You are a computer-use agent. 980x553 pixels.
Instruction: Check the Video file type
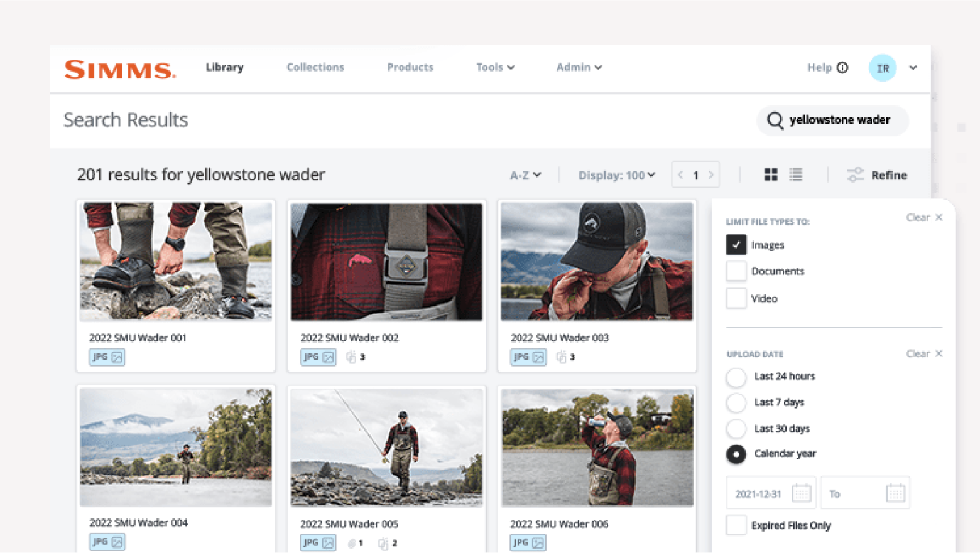[736, 298]
